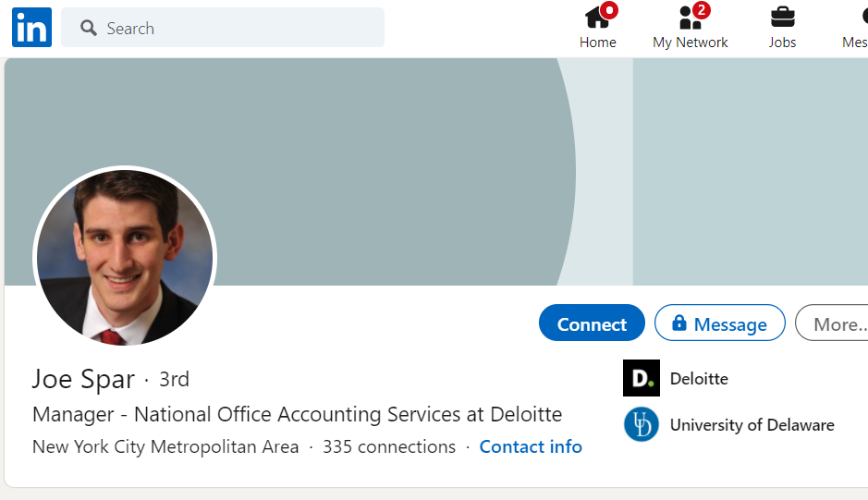Open Joe Spar's profile photo

tap(125, 258)
